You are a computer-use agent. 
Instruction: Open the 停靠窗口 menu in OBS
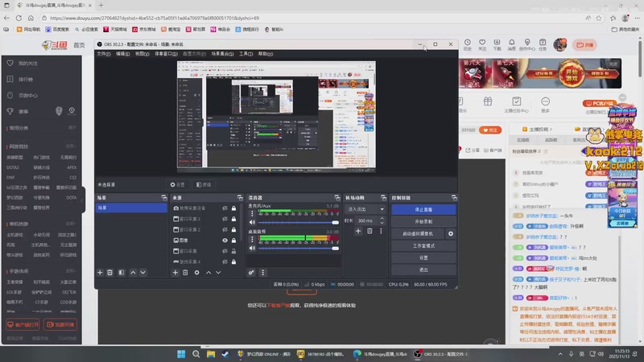click(x=166, y=54)
